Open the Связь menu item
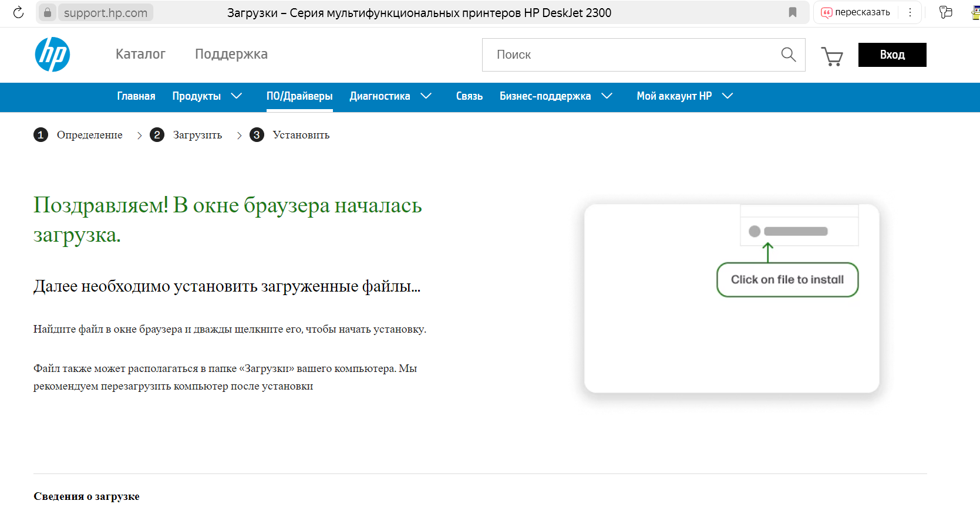Image resolution: width=980 pixels, height=521 pixels. coord(469,96)
